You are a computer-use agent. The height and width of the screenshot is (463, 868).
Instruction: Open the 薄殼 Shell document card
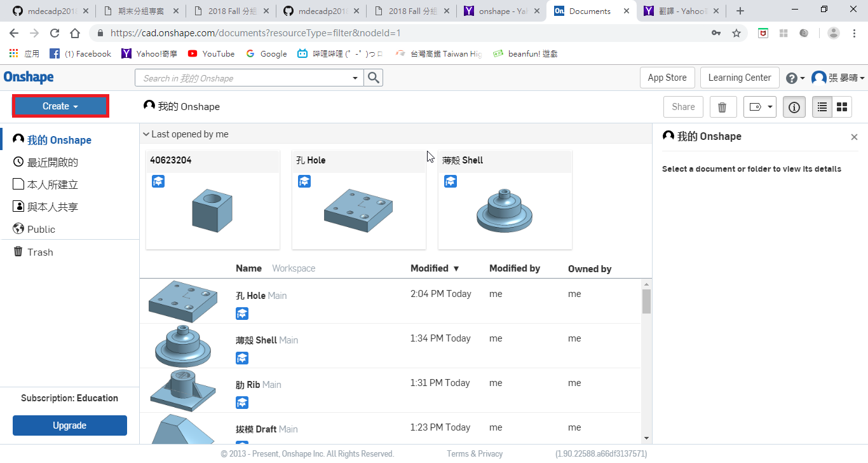point(505,200)
